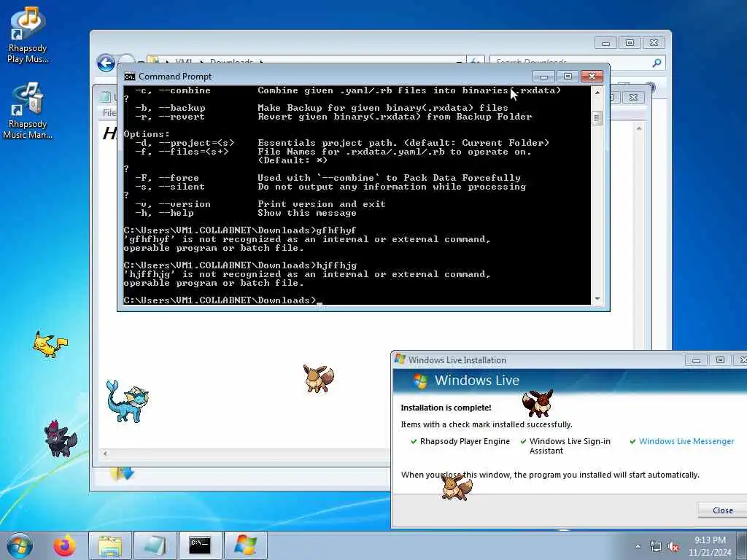Click the network status tray icon
This screenshot has width=747, height=560.
pyautogui.click(x=656, y=547)
